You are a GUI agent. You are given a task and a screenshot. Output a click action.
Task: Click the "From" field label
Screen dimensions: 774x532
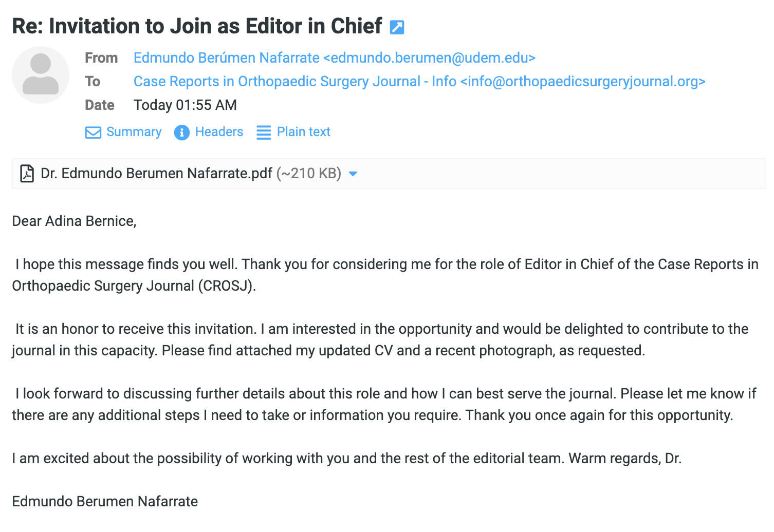tap(101, 58)
